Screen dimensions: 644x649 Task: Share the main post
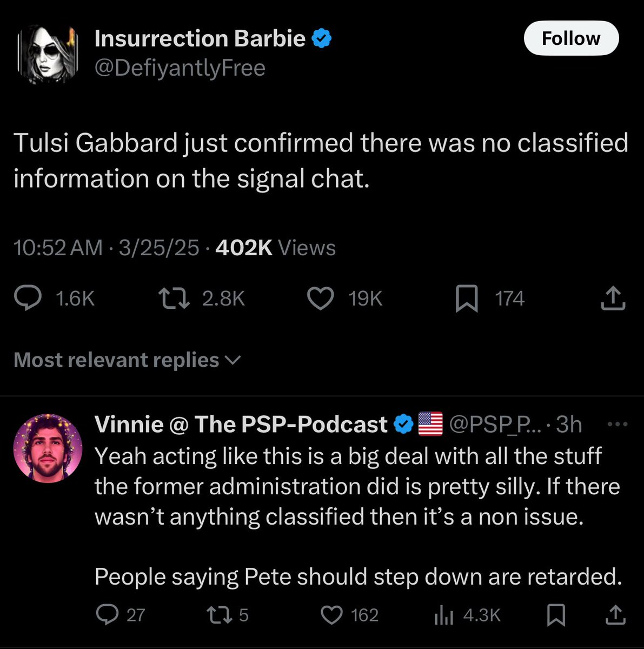(613, 299)
